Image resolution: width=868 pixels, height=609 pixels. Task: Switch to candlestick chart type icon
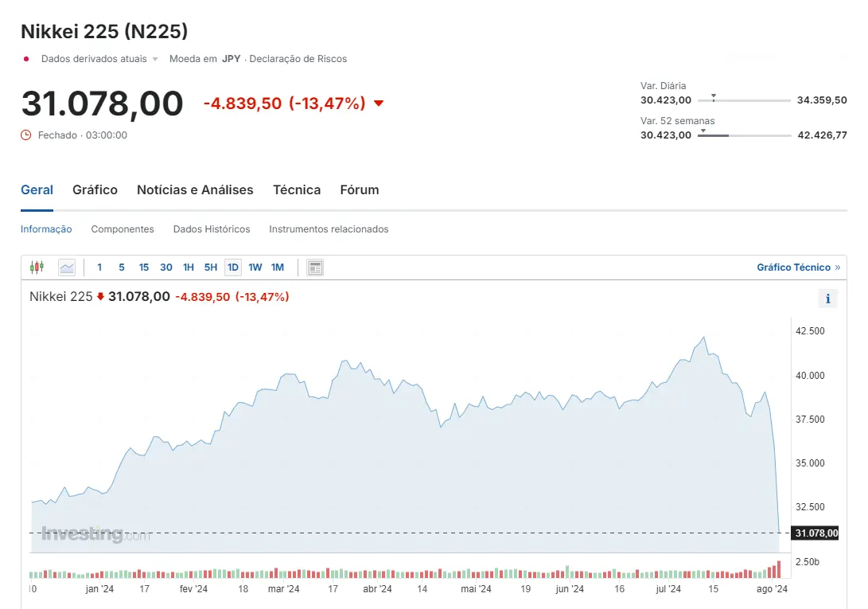coord(37,267)
